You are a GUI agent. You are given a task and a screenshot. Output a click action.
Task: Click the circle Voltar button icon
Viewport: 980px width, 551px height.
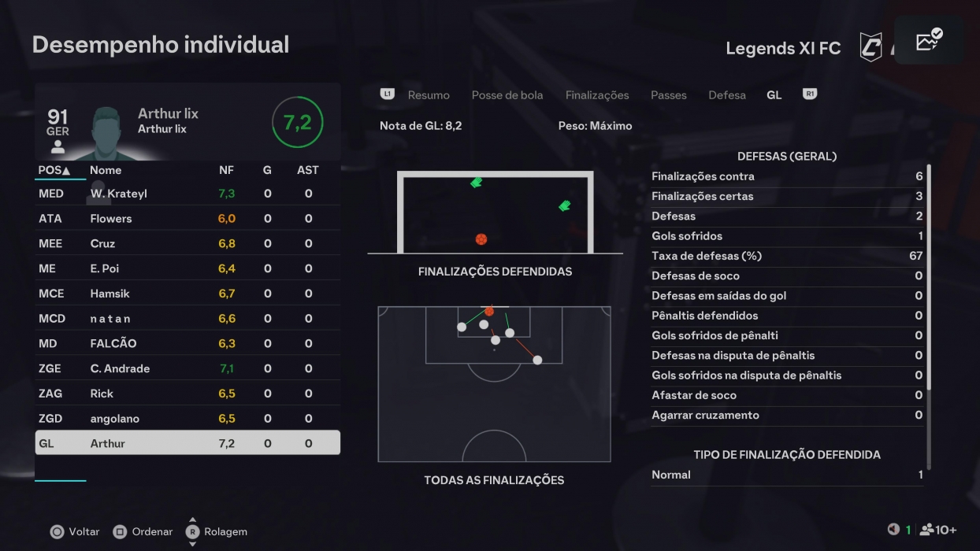click(x=57, y=531)
